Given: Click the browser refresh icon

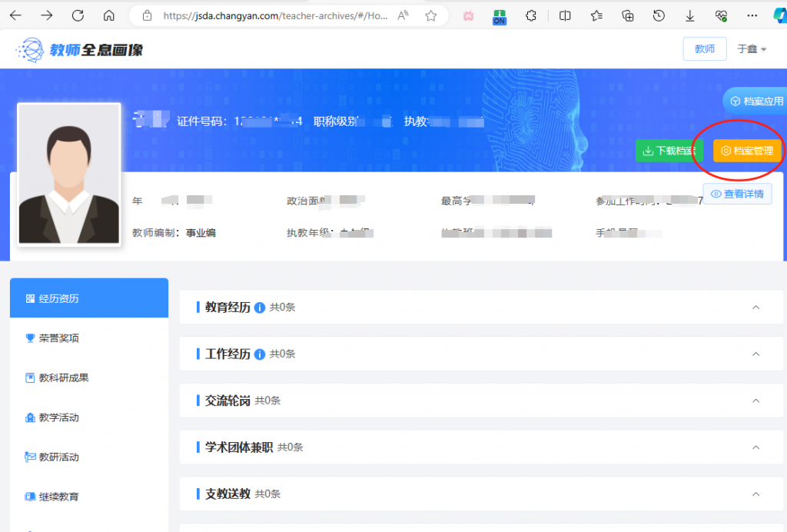Looking at the screenshot, I should pyautogui.click(x=78, y=15).
